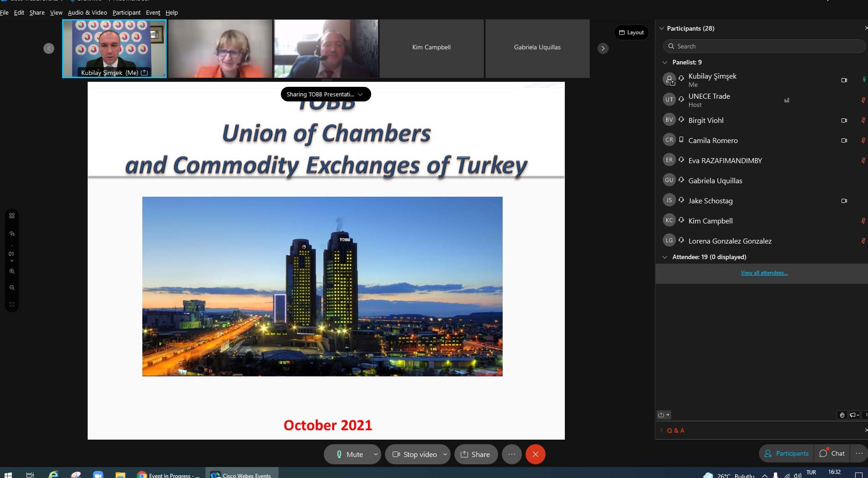Viewport: 868px width, 478px height.
Task: Click the UT avatar of UNECE Trade
Action: click(x=669, y=100)
